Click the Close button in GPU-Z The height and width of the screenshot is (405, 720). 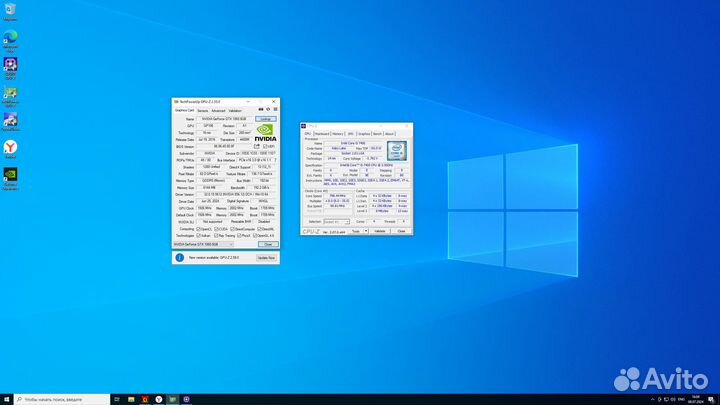268,244
